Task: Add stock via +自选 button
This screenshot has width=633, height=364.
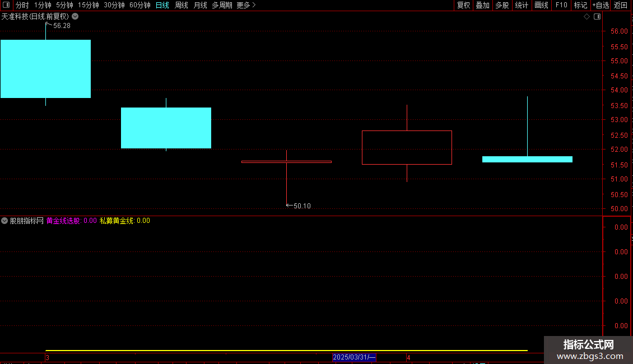Action: [601, 5]
